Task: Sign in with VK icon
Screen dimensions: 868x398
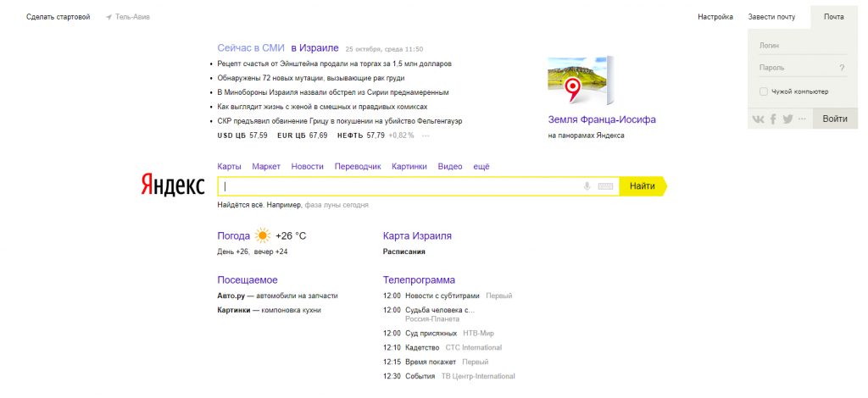Action: [759, 119]
